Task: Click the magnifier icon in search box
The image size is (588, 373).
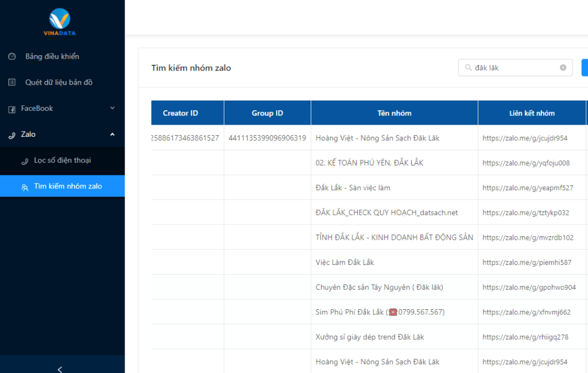Action: [x=468, y=68]
